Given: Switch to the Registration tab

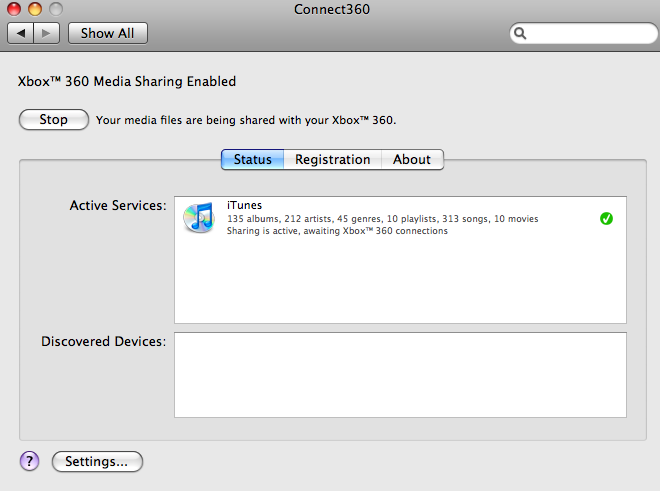Looking at the screenshot, I should tap(333, 159).
